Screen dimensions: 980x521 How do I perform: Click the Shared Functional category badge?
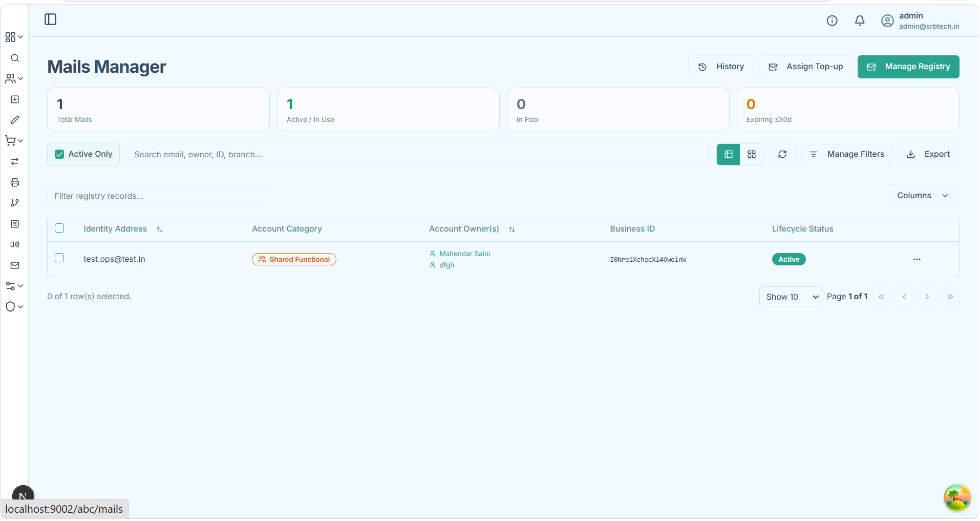pyautogui.click(x=294, y=259)
